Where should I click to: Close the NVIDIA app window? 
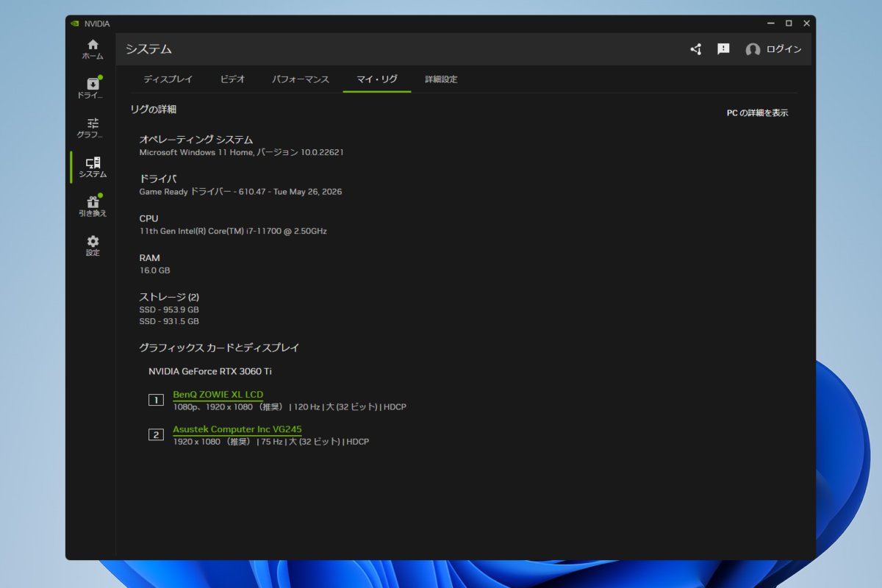point(806,24)
